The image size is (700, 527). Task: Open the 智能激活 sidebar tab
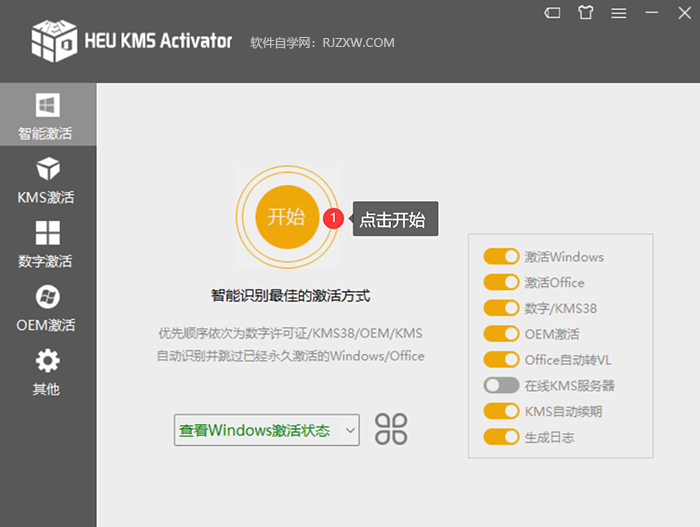coord(48,114)
